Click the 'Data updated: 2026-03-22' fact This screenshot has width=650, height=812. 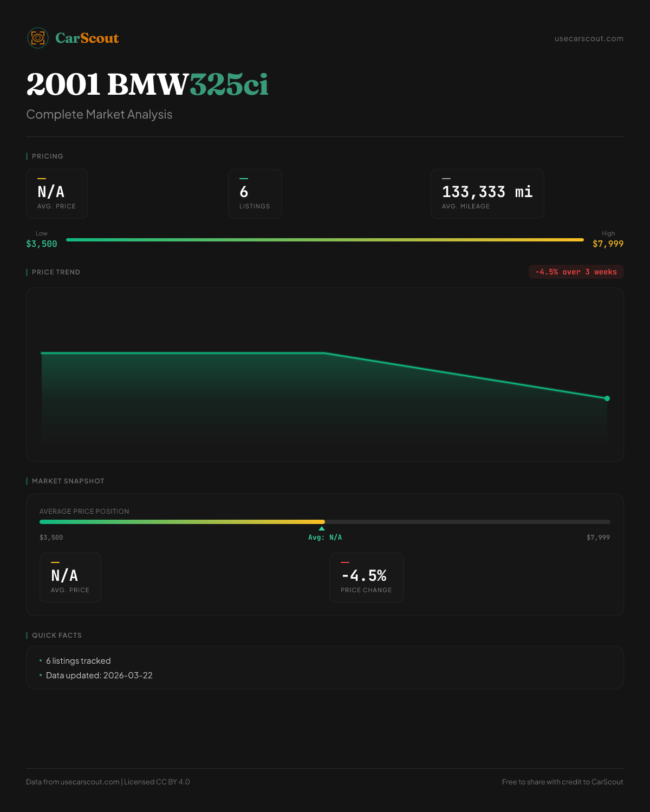[99, 676]
